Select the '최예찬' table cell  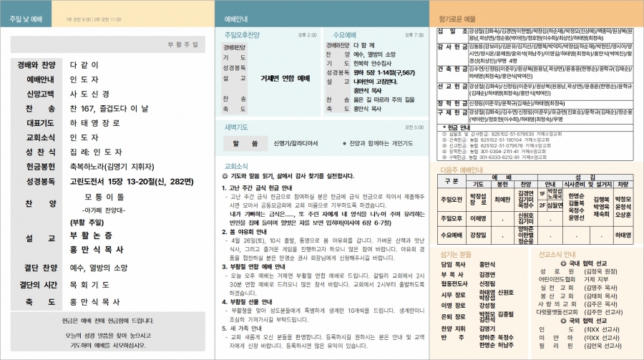[x=502, y=200]
